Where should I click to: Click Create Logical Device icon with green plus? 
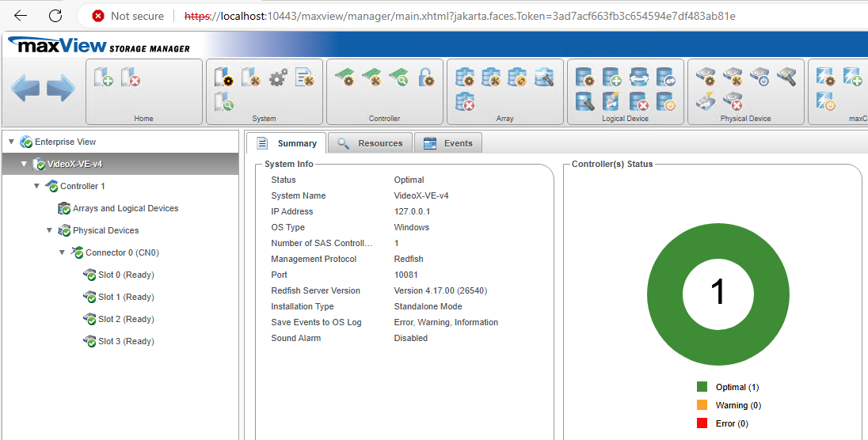click(611, 77)
